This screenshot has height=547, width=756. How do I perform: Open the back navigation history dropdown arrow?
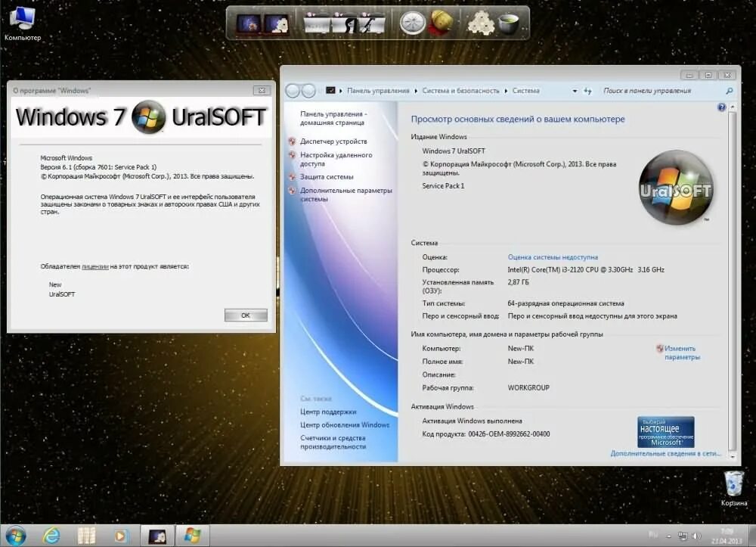[x=319, y=90]
